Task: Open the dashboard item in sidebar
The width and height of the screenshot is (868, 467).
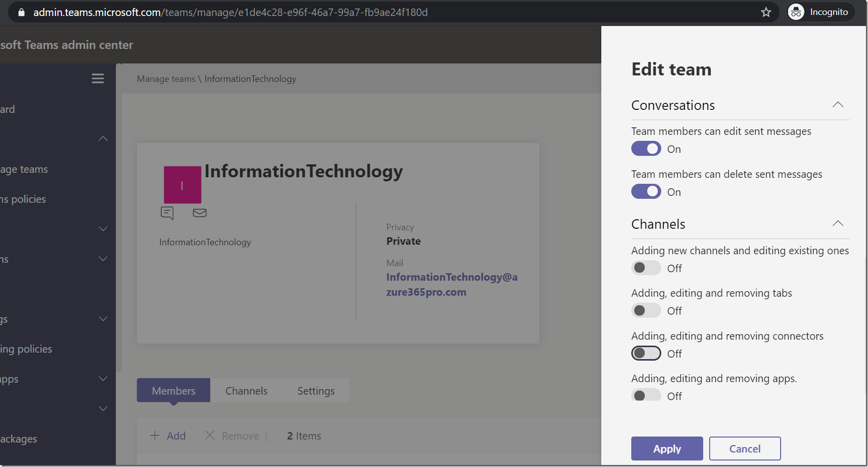Action: click(x=7, y=109)
